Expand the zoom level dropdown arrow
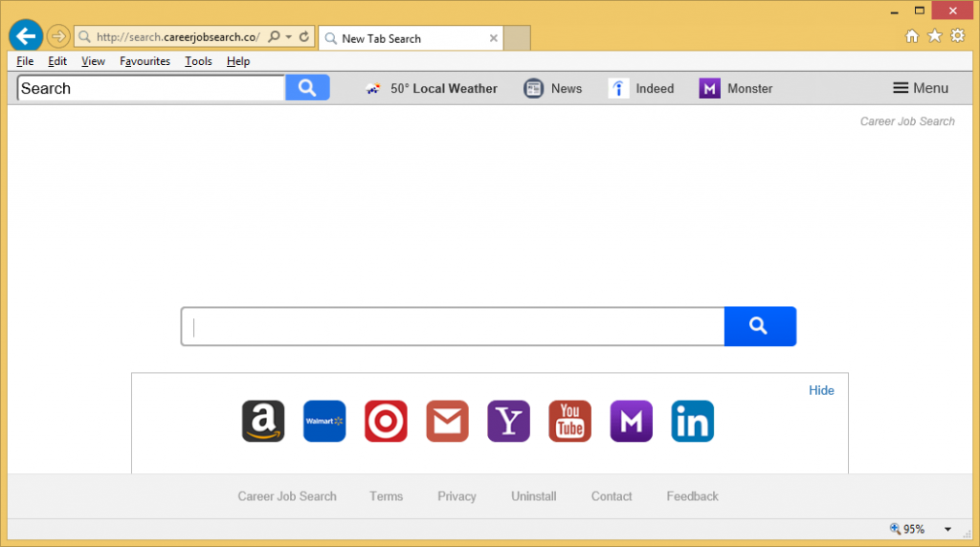 point(947,529)
